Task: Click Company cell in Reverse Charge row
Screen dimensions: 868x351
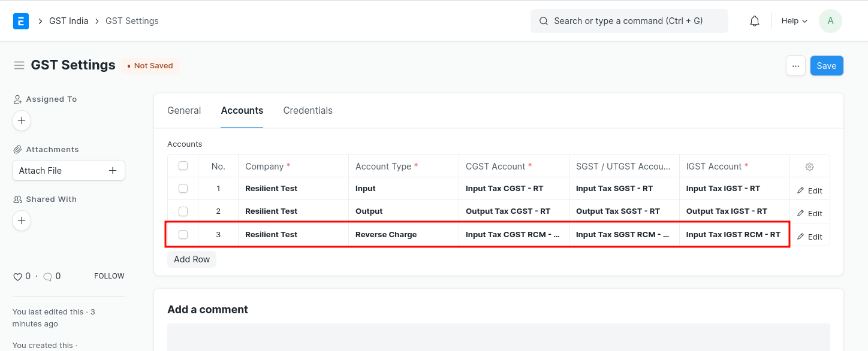Action: click(x=293, y=234)
